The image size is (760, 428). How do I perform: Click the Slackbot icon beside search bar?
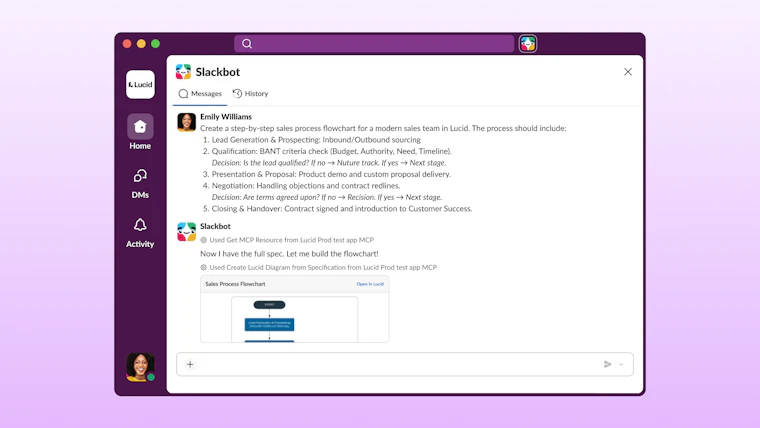point(528,44)
